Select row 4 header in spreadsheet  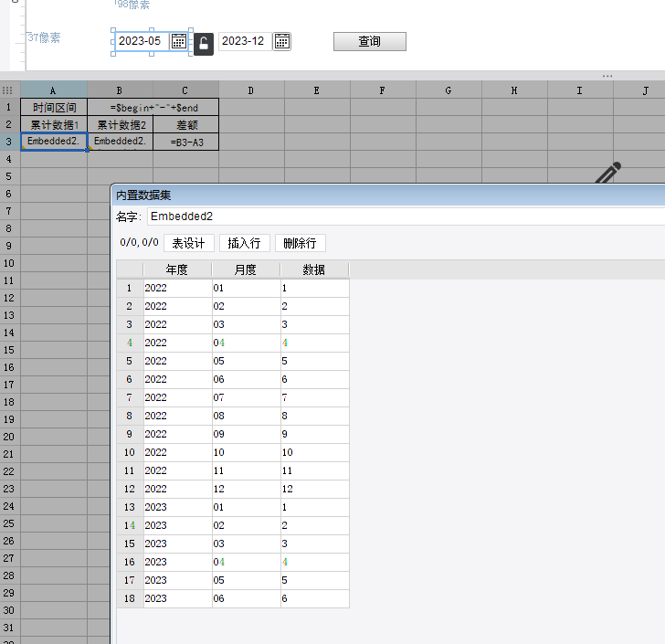click(9, 159)
